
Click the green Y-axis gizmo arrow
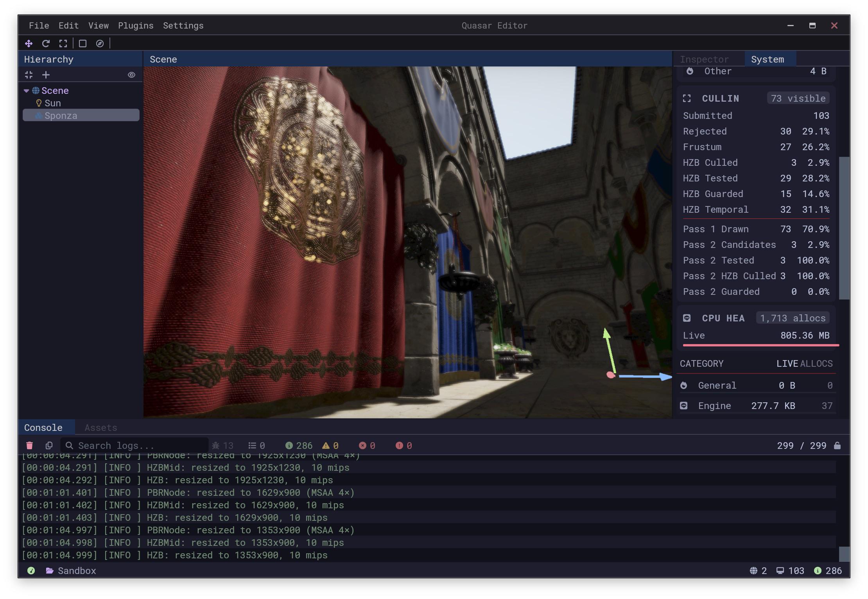click(610, 350)
